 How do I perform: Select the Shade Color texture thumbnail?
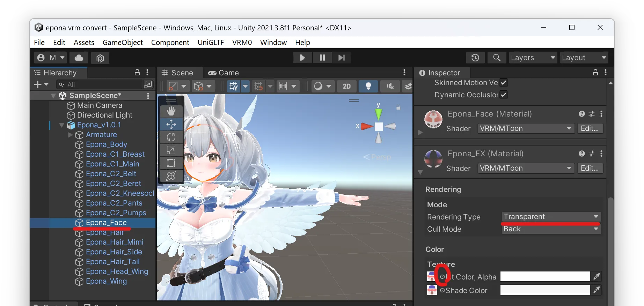[x=432, y=290]
